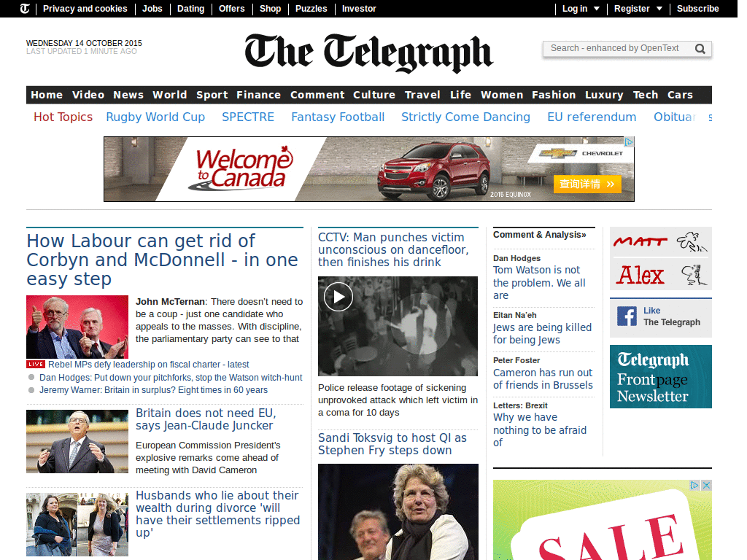Image resolution: width=747 pixels, height=560 pixels.
Task: Click the Telegraph T logo icon top-left
Action: [x=24, y=8]
